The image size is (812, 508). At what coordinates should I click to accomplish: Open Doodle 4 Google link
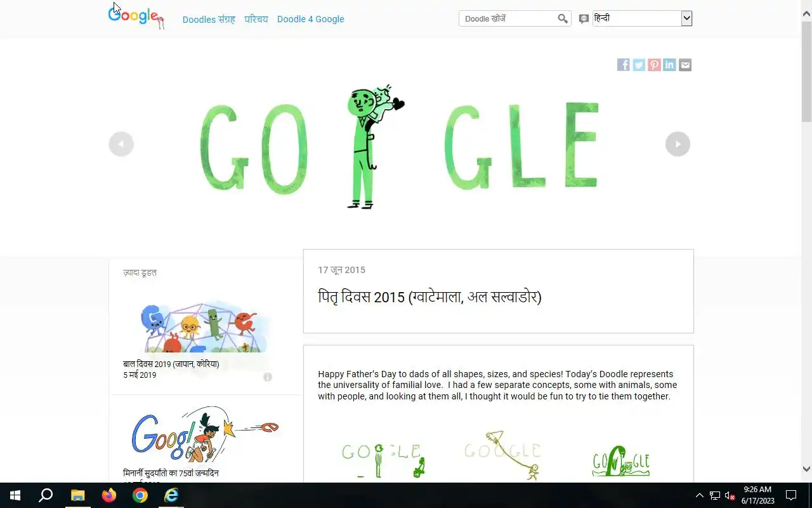pos(311,19)
